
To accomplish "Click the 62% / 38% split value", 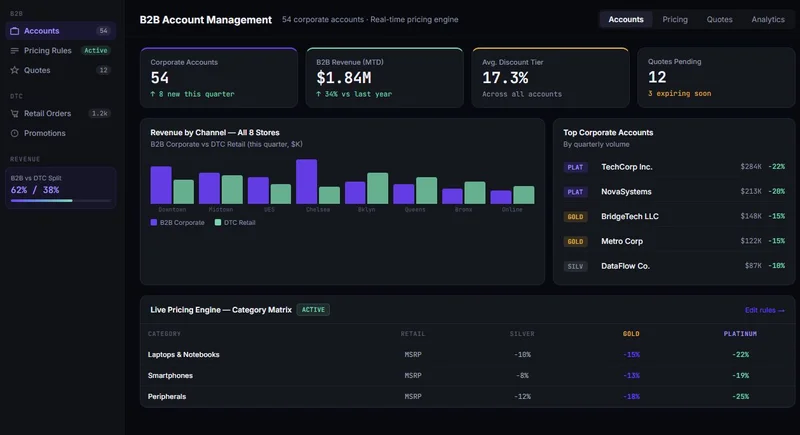I will (35, 190).
